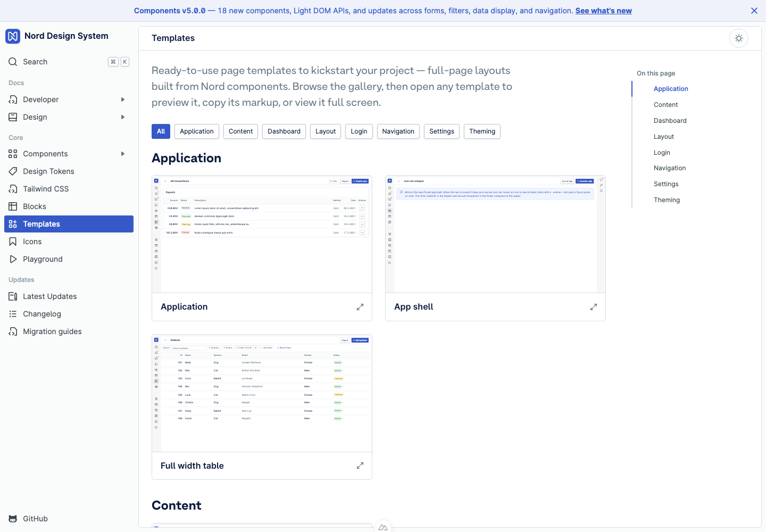The height and width of the screenshot is (532, 766).
Task: Jump to Theming in On this page
Action: [667, 200]
